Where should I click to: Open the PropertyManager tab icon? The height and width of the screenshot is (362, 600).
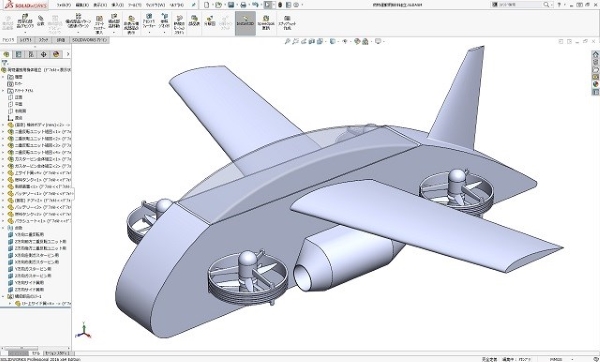point(18,54)
